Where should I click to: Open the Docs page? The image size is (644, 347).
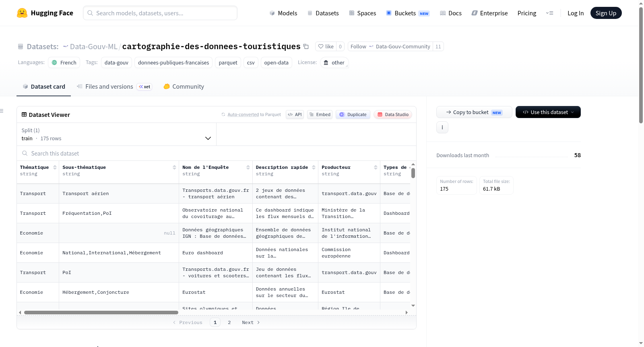click(450, 13)
